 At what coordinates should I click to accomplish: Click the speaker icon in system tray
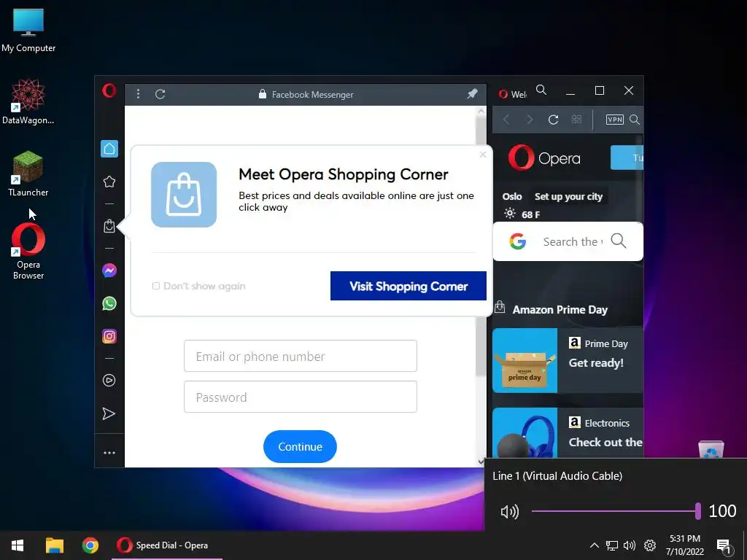click(630, 545)
